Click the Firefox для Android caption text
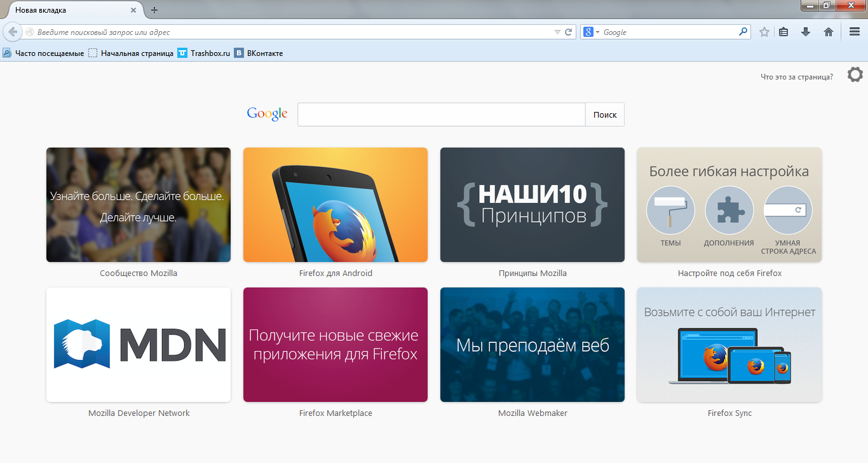 [336, 273]
